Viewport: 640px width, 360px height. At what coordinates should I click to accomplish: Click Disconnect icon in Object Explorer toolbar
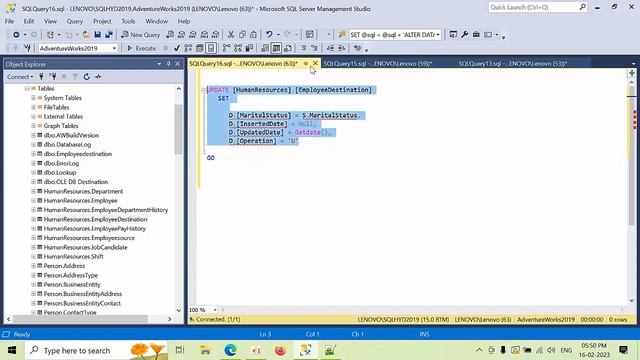[x=53, y=77]
